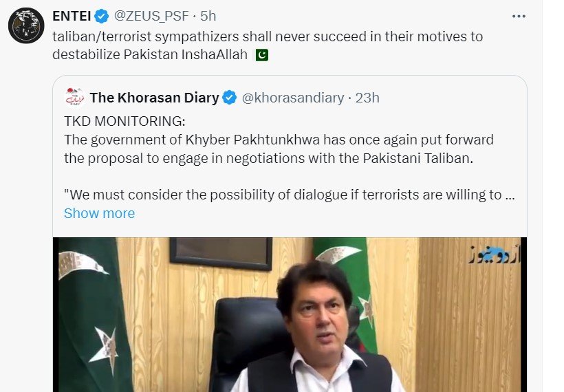This screenshot has width=564, height=392.
Task: Click the Khyber Pakhtunkhwa government sentence
Action: pyautogui.click(x=279, y=149)
